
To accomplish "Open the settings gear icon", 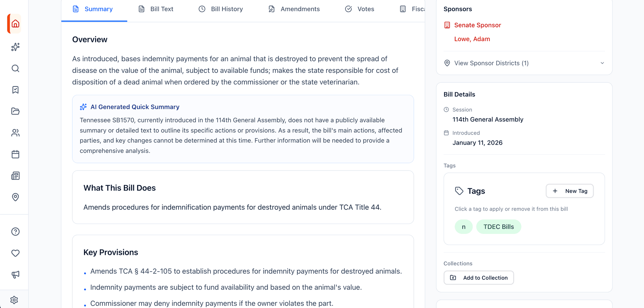I will tap(14, 300).
